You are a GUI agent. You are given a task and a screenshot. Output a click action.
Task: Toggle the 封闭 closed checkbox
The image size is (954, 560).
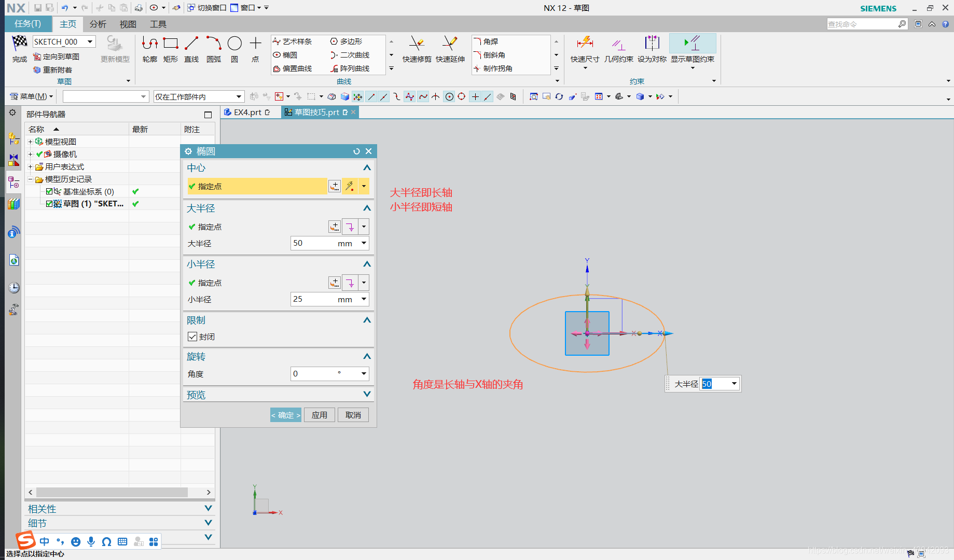pos(192,337)
